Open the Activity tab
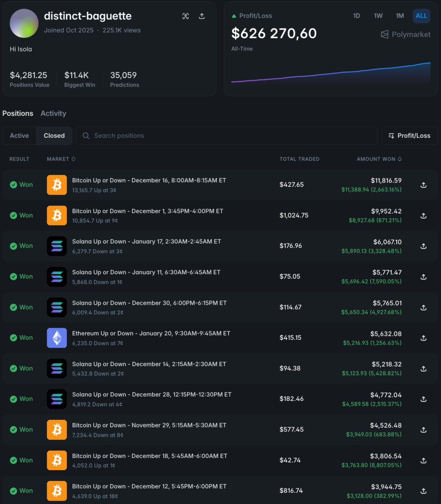Screen dimensions: 441x504 [x=53, y=113]
